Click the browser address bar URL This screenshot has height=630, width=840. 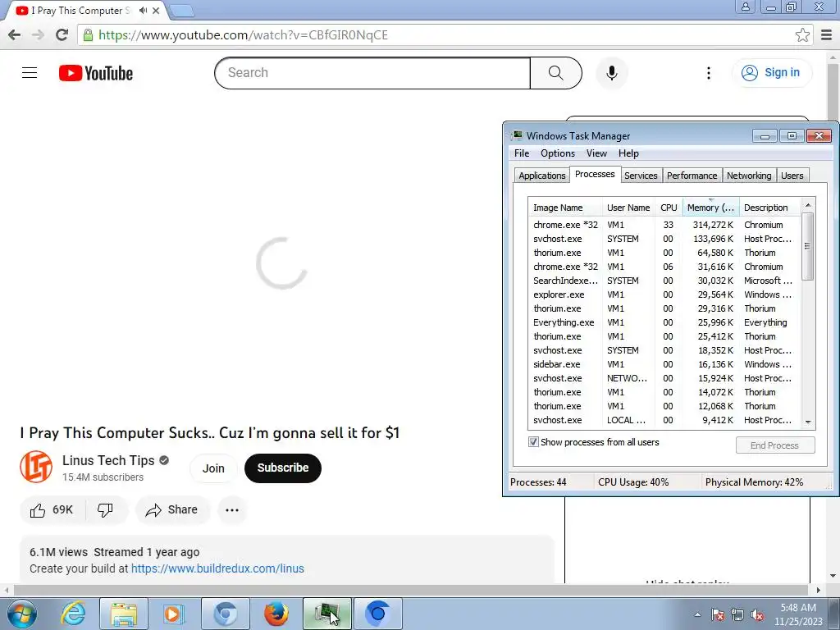(x=243, y=35)
